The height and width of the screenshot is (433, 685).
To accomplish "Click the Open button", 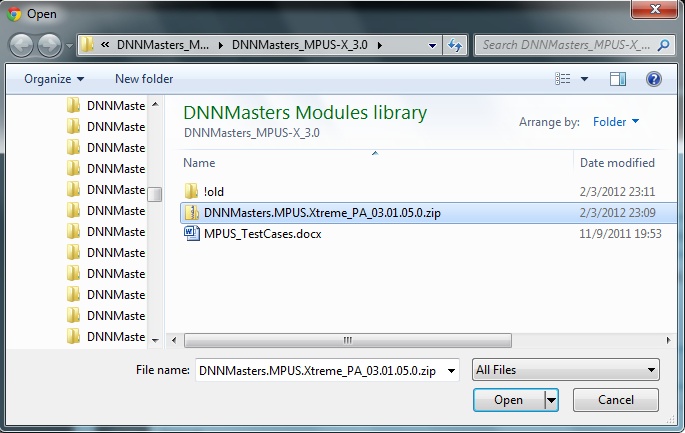I will point(509,400).
